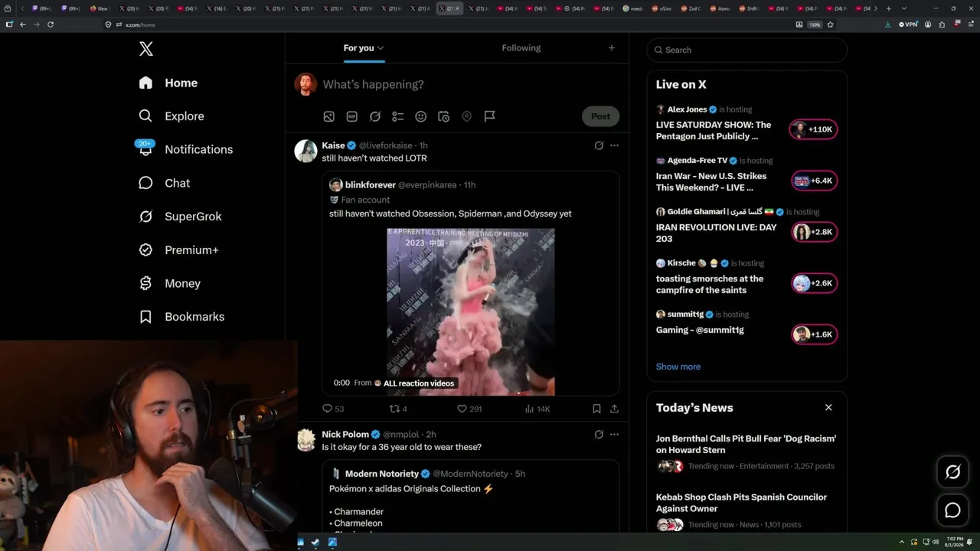The width and height of the screenshot is (980, 551).
Task: Open Notifications in the sidebar
Action: click(186, 149)
